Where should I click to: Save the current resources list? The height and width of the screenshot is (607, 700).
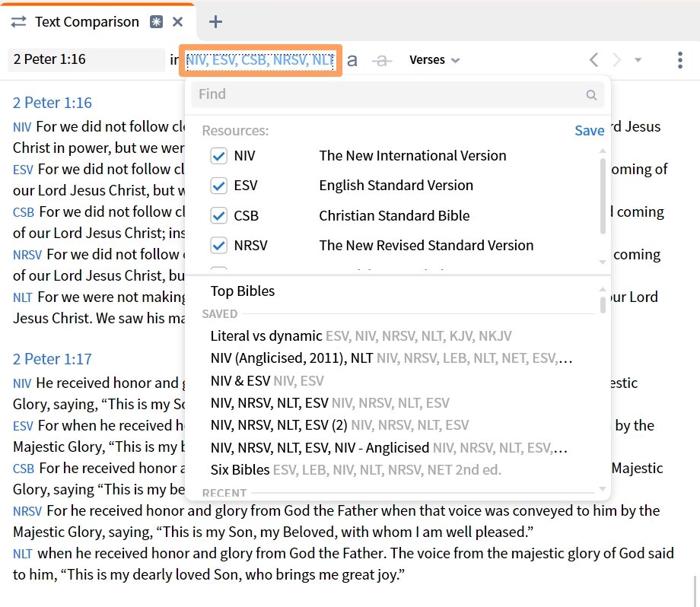pyautogui.click(x=589, y=131)
